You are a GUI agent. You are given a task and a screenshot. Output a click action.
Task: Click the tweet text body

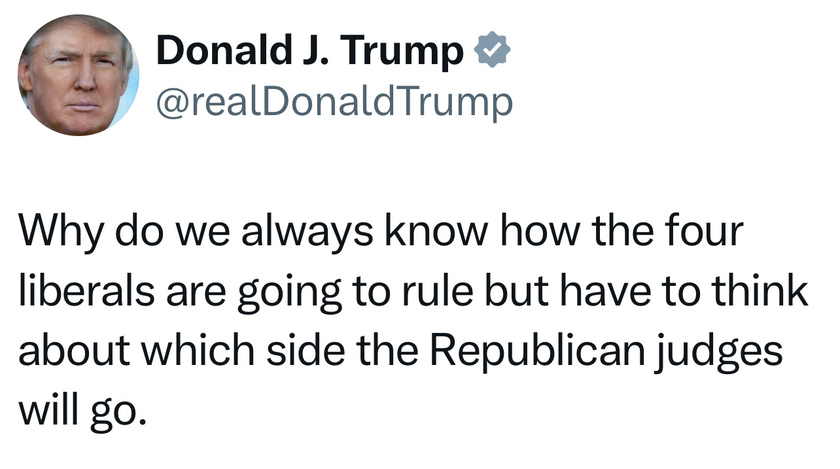point(412,321)
